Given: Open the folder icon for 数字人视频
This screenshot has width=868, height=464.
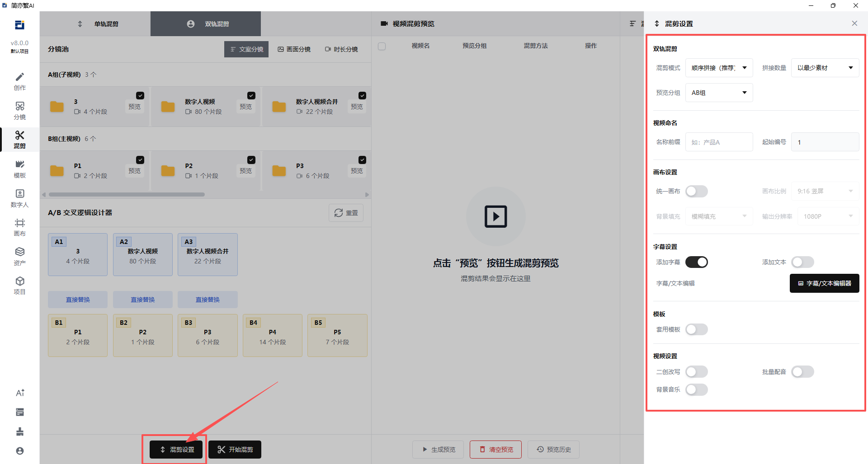Looking at the screenshot, I should coord(168,107).
